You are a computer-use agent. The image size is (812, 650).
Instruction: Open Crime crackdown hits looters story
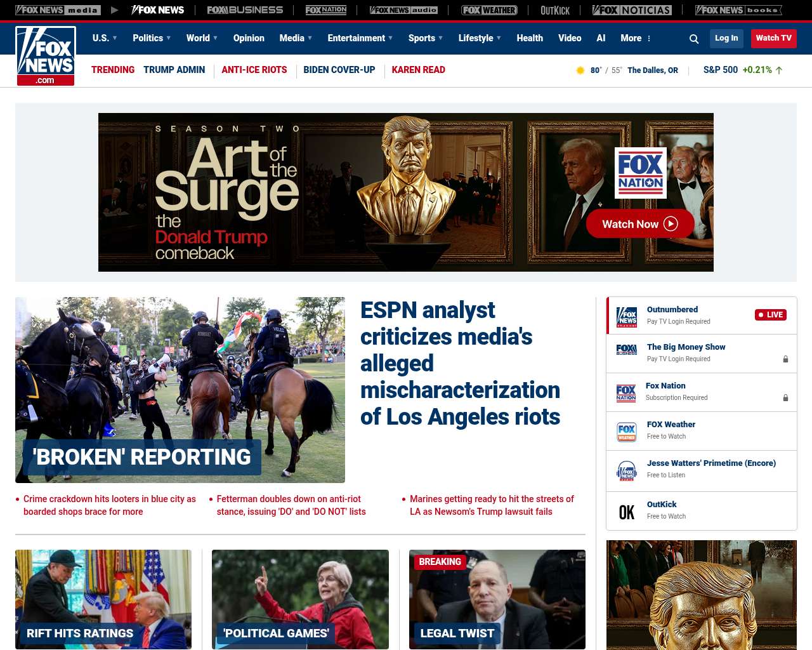click(109, 505)
